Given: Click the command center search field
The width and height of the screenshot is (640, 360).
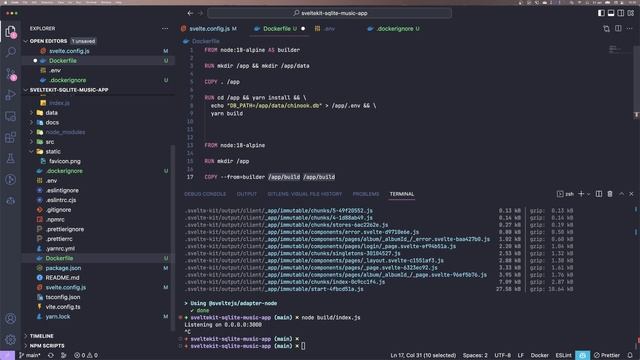Looking at the screenshot, I should (330, 13).
